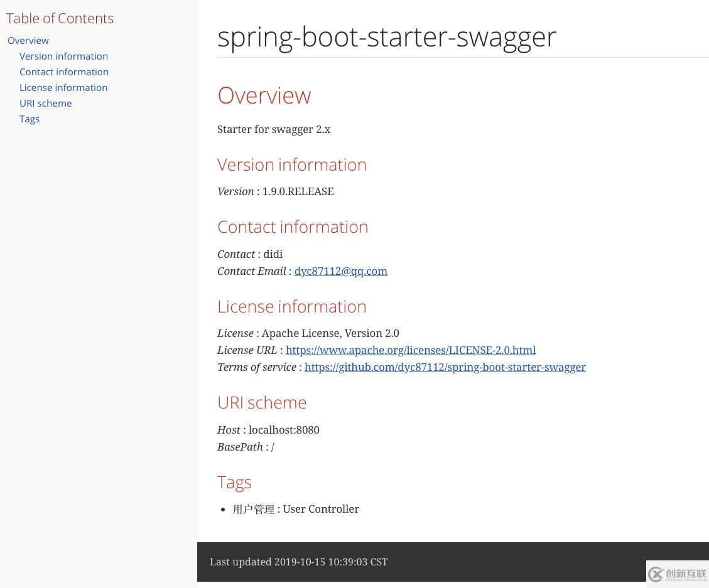Navigate to "Version information" via sidebar link
709x588 pixels.
[63, 56]
